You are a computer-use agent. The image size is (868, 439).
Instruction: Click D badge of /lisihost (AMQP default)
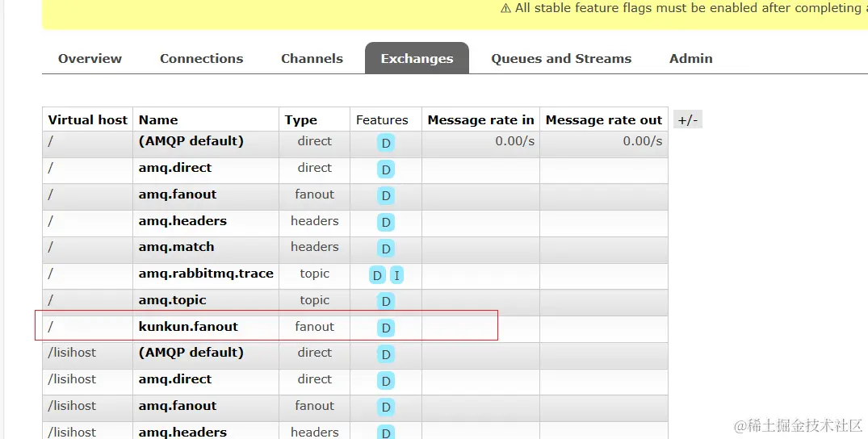[386, 354]
